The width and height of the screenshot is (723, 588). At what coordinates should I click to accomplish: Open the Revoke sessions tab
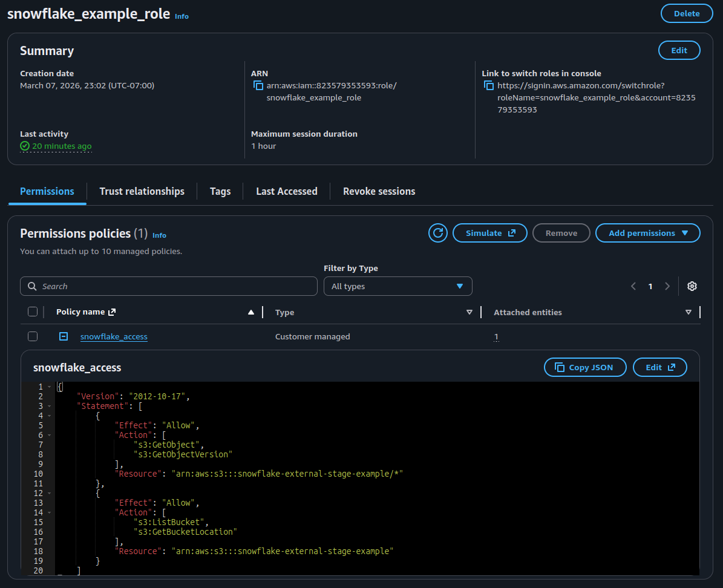click(379, 191)
